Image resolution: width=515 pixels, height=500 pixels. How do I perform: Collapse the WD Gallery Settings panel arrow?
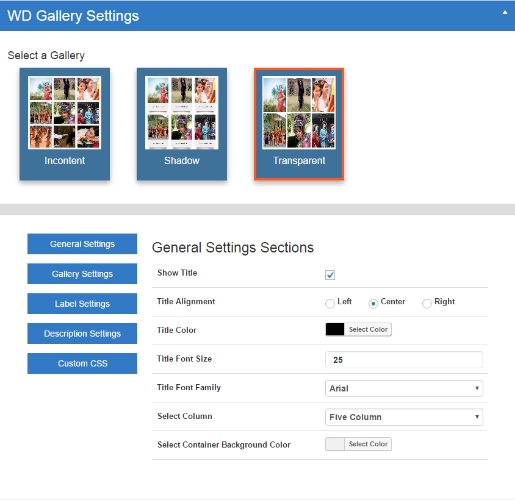click(505, 13)
